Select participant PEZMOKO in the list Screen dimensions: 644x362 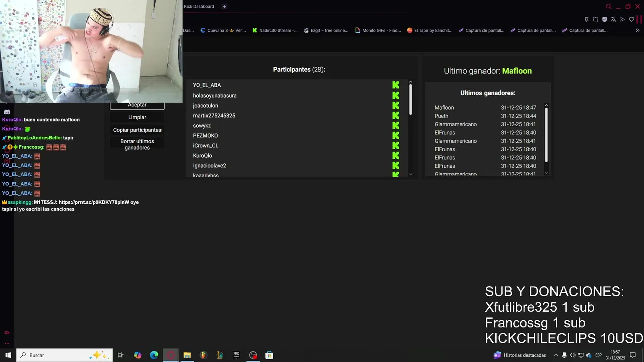pyautogui.click(x=205, y=136)
